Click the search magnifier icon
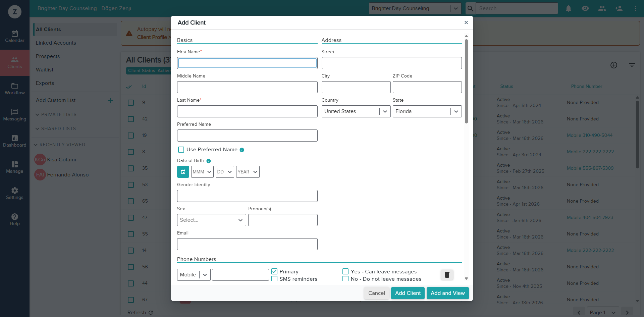Image resolution: width=644 pixels, height=317 pixels. [x=471, y=8]
